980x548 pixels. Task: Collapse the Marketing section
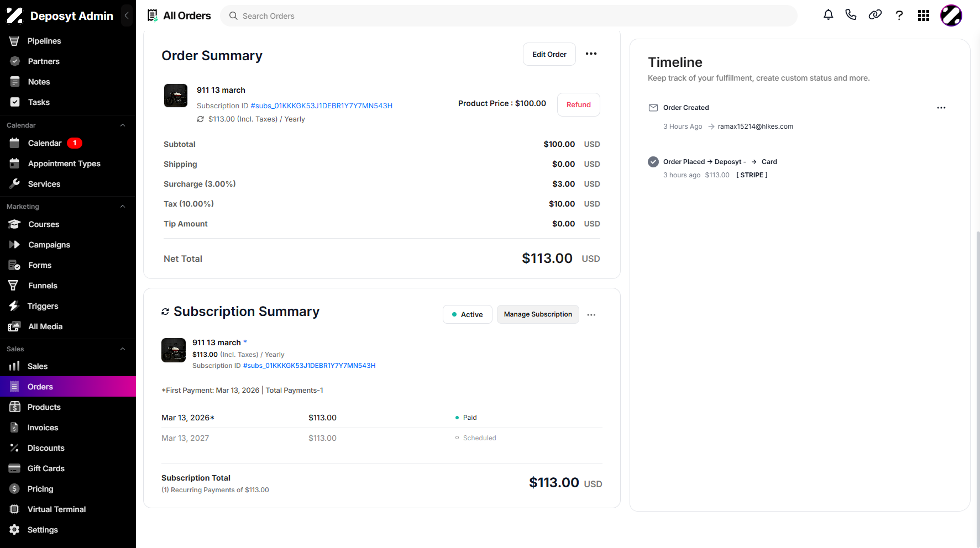tap(123, 207)
